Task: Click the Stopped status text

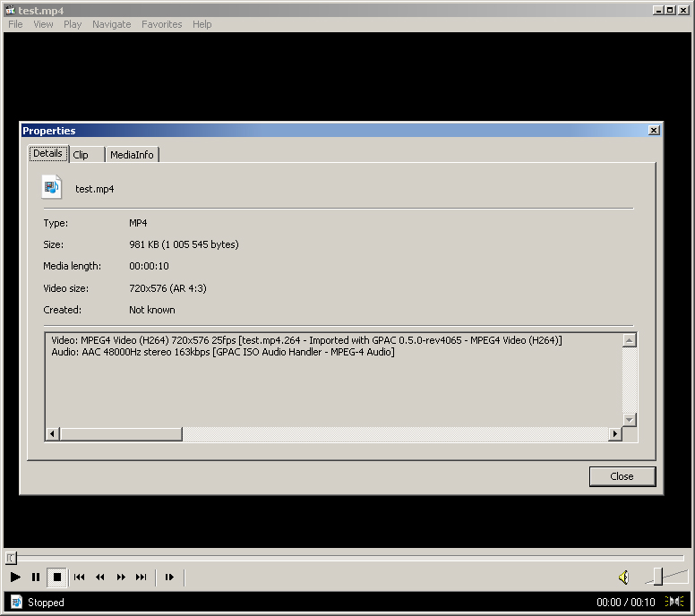Action: (46, 603)
